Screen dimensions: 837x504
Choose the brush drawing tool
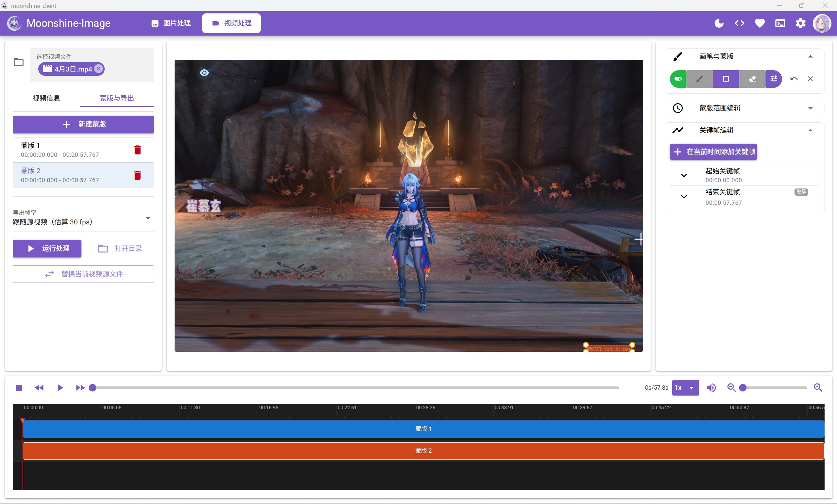(699, 79)
